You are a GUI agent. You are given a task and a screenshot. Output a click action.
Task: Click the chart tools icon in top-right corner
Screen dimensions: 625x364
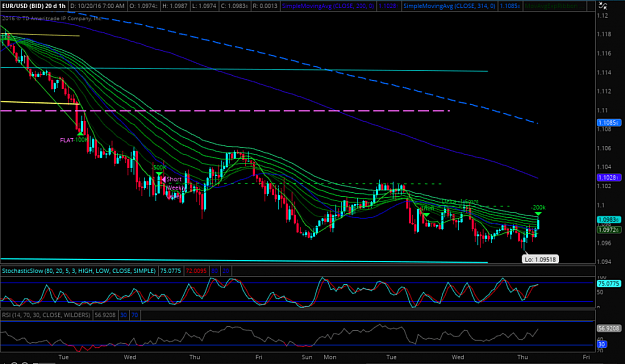603,6
